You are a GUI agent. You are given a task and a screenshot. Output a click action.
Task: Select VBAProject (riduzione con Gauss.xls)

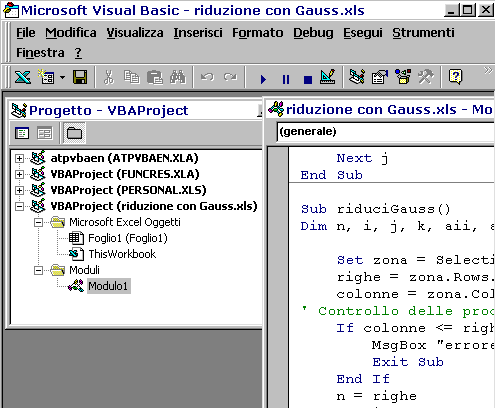[x=154, y=206]
